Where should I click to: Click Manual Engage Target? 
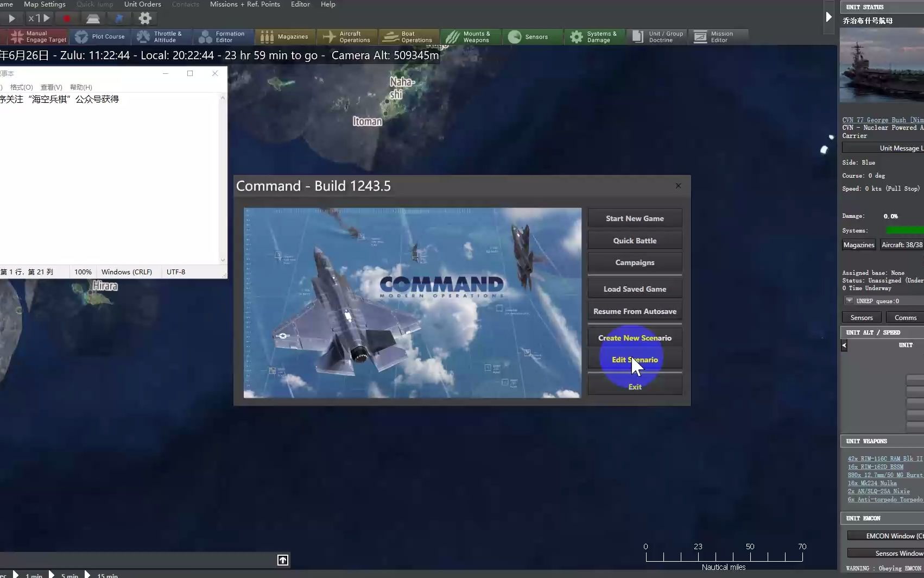click(x=38, y=37)
